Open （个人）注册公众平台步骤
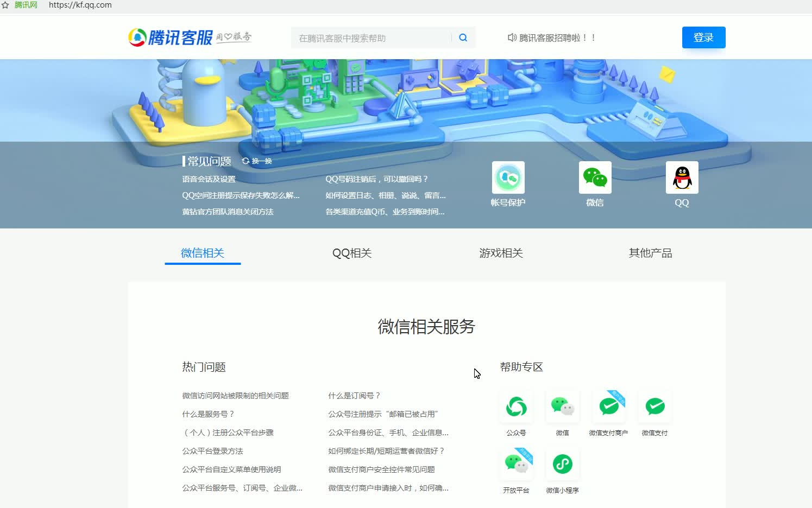Screen dimensions: 812x508 click(x=228, y=433)
